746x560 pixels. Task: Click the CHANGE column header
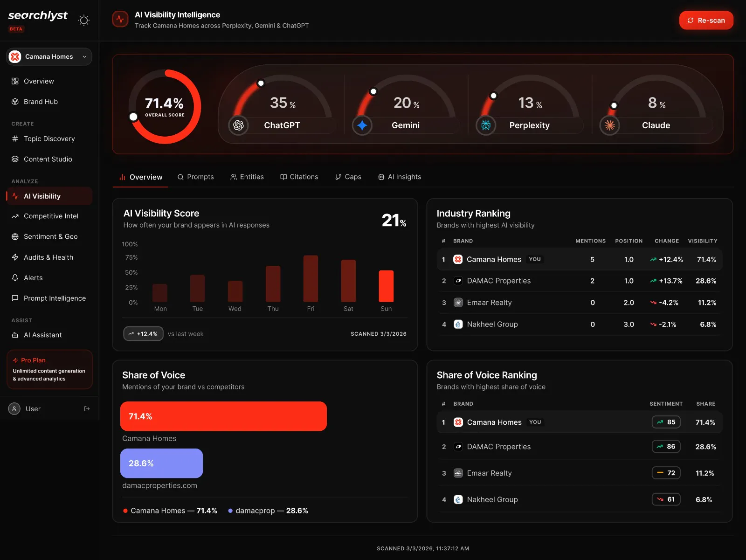667,241
